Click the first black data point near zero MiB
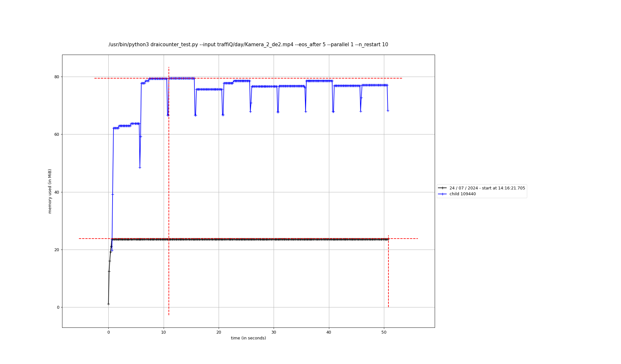Image resolution: width=621 pixels, height=364 pixels. click(108, 304)
